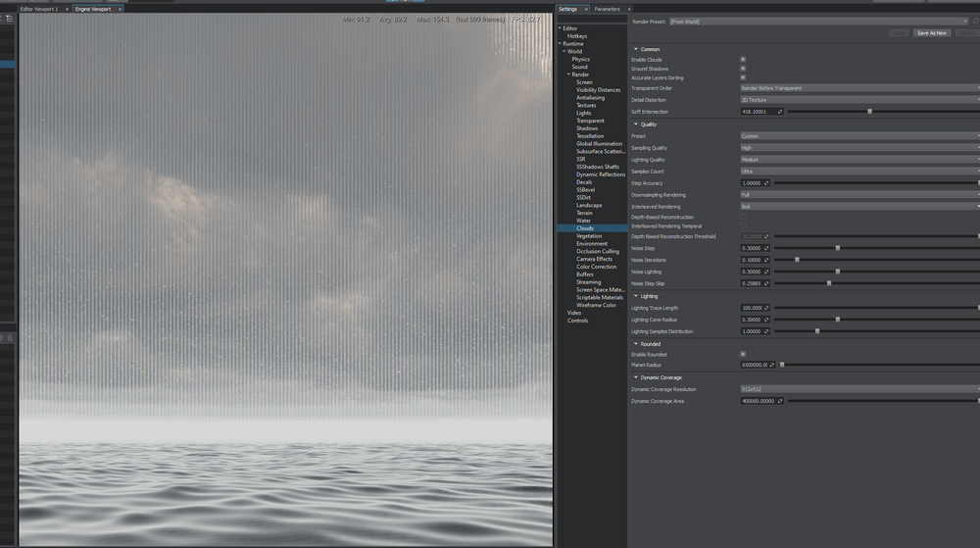Click the Save As New button
980x548 pixels.
click(932, 33)
